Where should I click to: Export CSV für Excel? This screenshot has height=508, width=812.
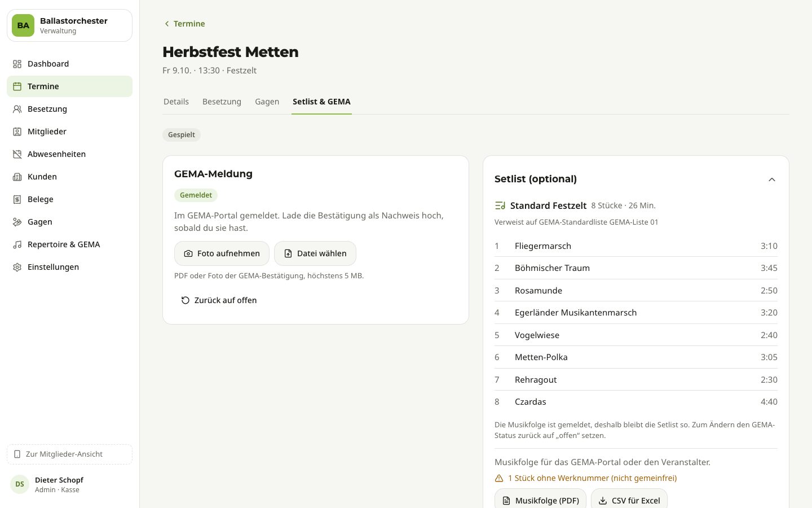click(x=629, y=500)
